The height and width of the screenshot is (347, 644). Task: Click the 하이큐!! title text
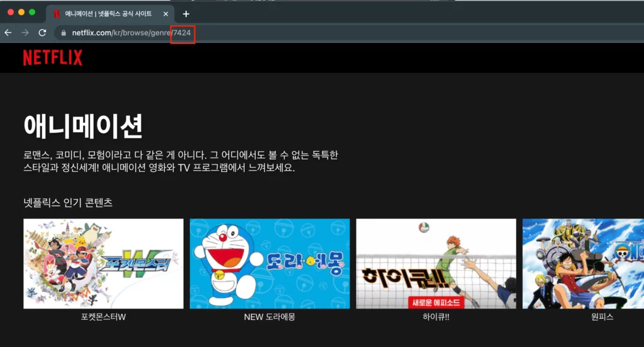[x=436, y=317]
